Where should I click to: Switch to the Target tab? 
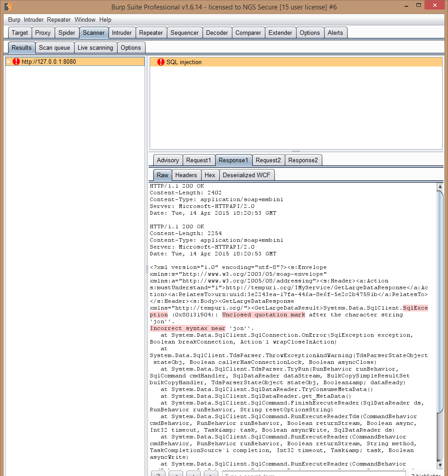[20, 33]
